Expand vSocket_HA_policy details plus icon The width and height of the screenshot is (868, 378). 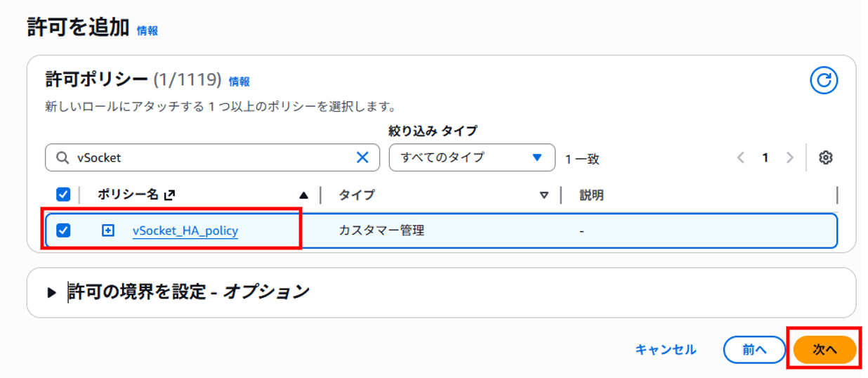[107, 230]
